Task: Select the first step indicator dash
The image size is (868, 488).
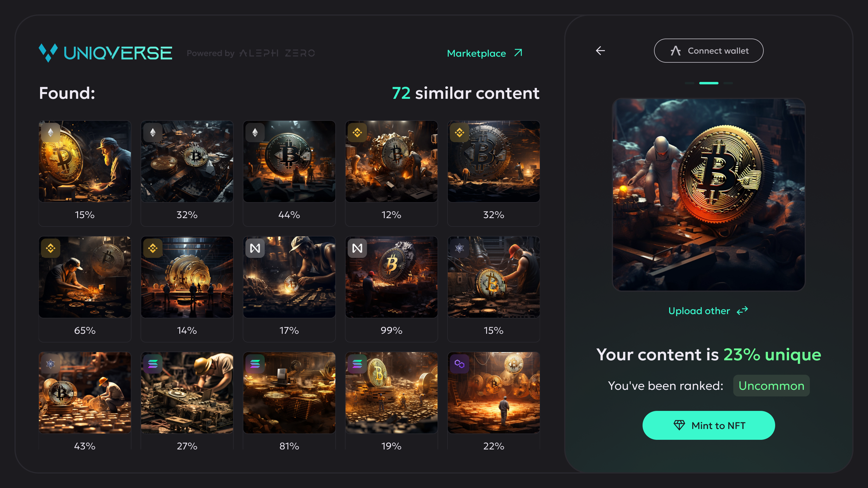Action: 689,83
